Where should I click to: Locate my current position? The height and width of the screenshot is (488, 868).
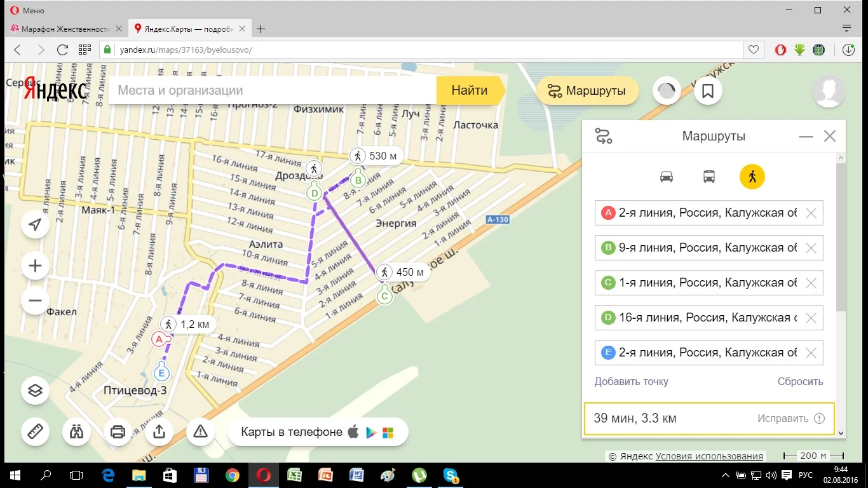36,224
